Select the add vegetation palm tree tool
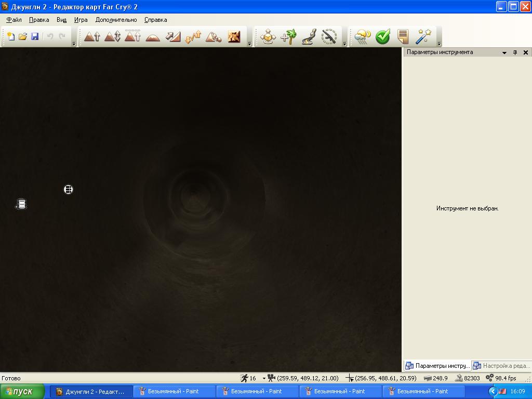Image resolution: width=532 pixels, height=399 pixels. (x=288, y=36)
